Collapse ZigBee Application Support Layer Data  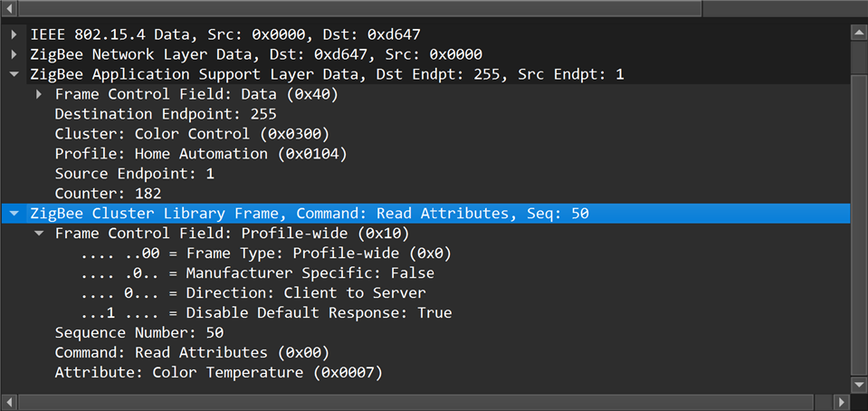point(14,74)
